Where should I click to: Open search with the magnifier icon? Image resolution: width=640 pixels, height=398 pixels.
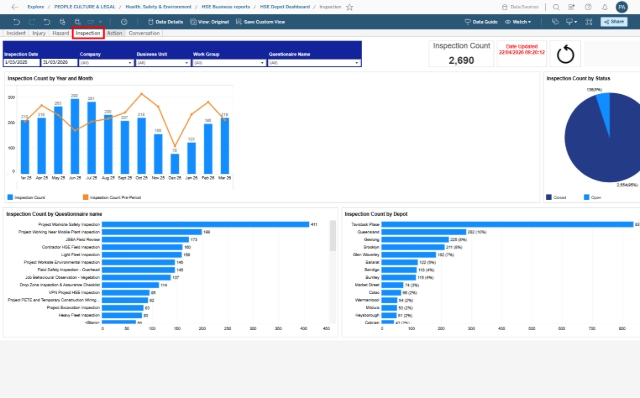point(556,7)
